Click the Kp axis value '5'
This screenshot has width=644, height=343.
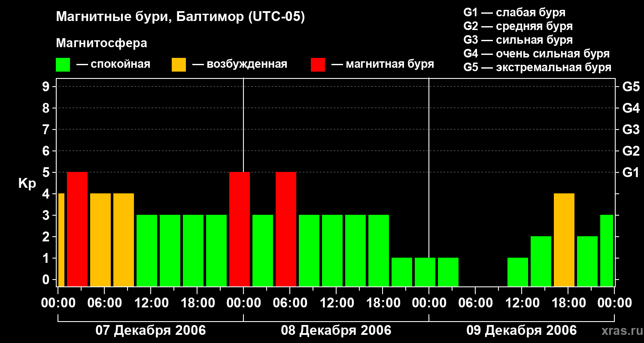(x=47, y=172)
